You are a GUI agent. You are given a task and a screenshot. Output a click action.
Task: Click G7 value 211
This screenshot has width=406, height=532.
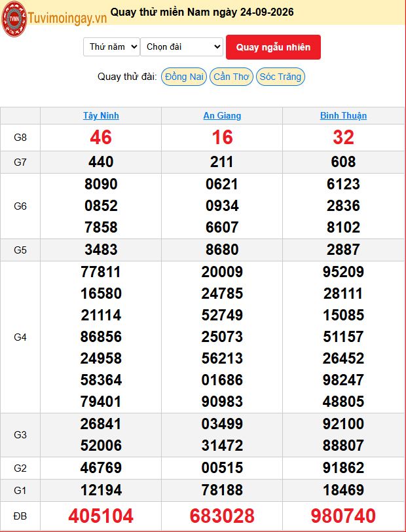[222, 162]
